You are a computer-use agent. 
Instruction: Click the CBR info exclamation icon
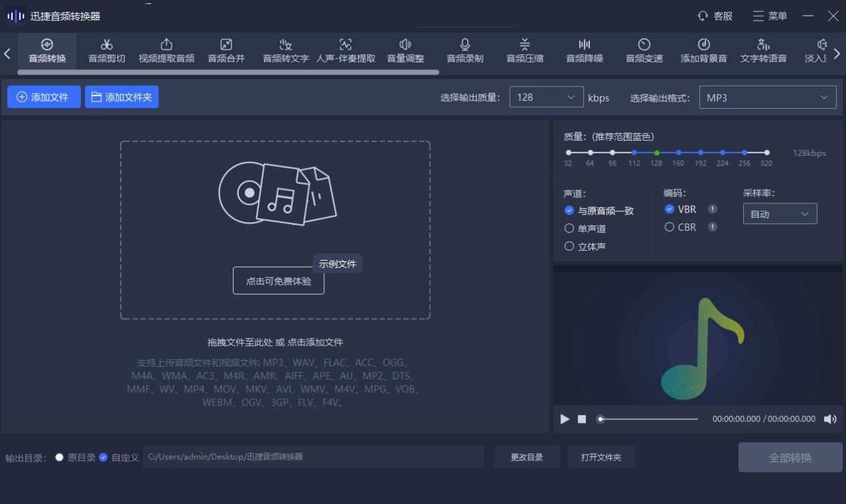click(x=713, y=227)
